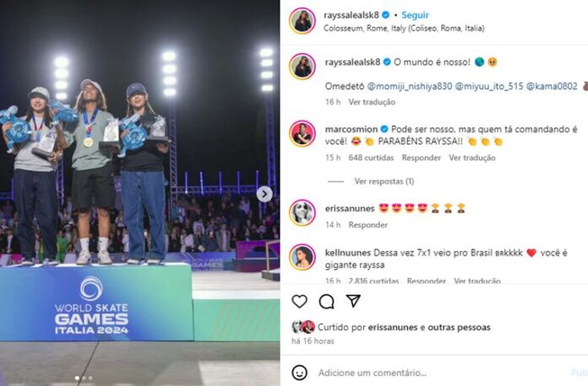Go to next photo with arrow

(264, 194)
